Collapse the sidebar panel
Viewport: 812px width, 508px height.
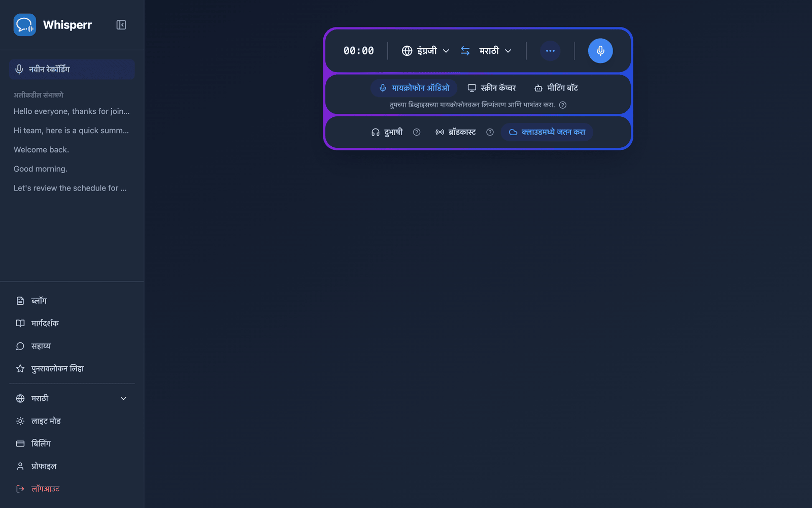[121, 25]
